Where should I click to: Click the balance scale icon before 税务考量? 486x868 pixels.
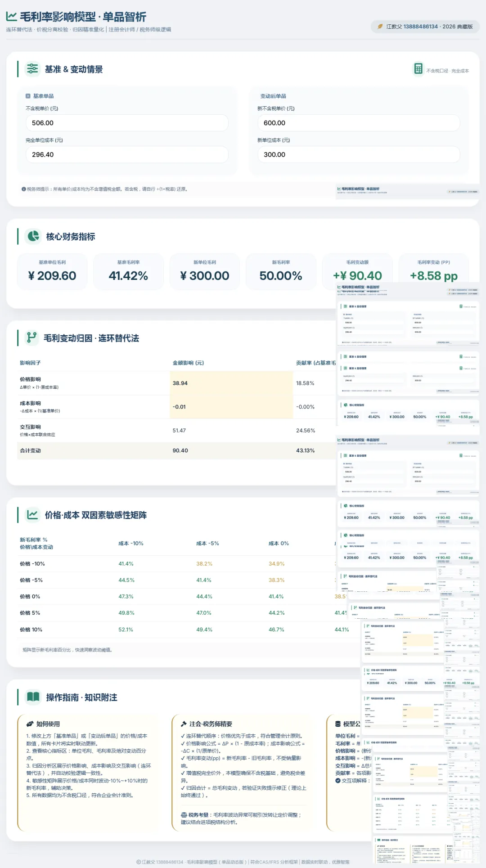point(184,815)
